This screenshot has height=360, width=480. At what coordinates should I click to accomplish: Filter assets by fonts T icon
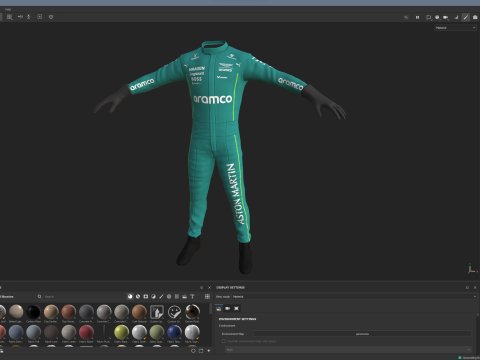(x=192, y=296)
